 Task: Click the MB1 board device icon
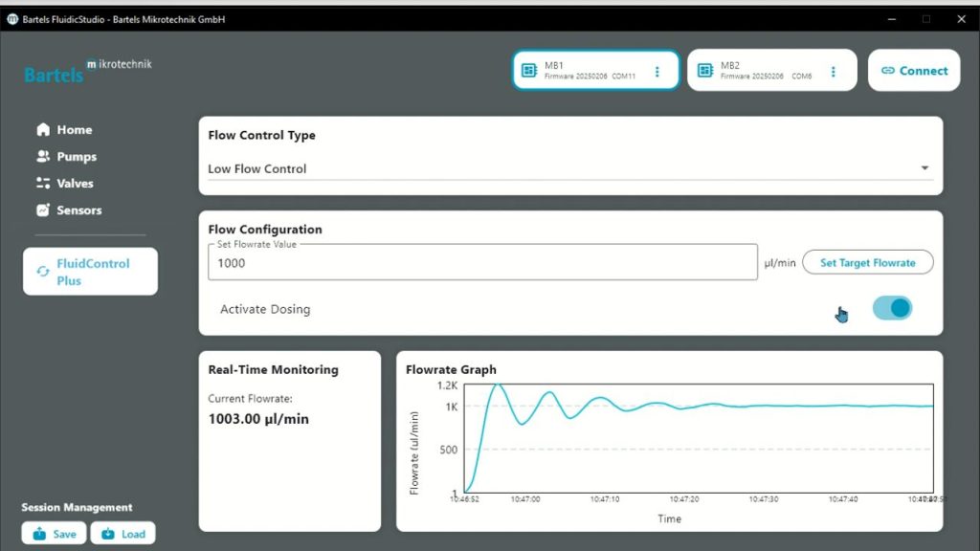tap(528, 71)
